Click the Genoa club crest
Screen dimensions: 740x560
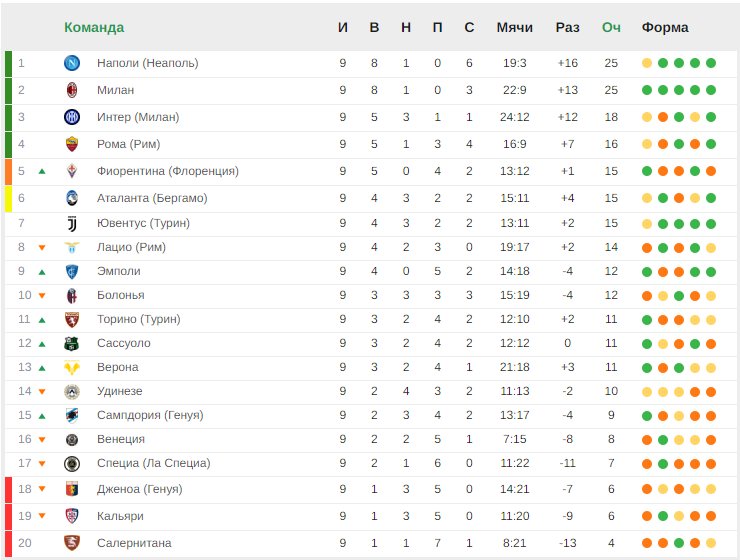(x=72, y=489)
